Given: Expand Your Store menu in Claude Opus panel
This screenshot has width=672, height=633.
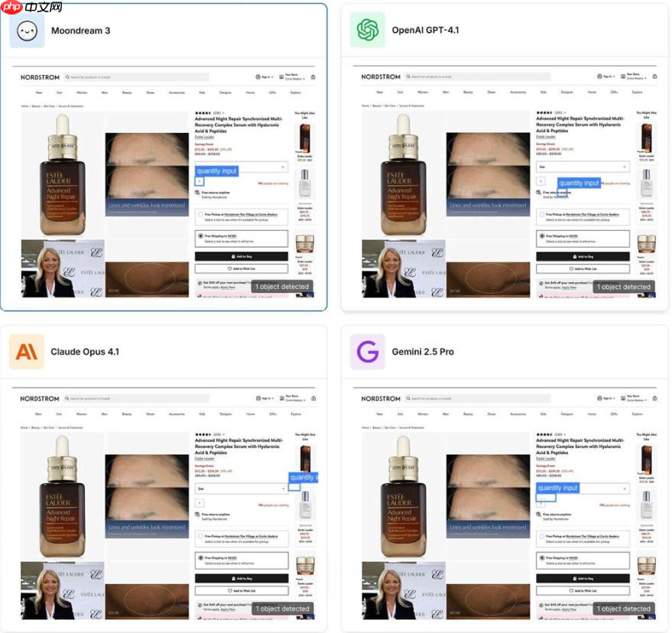Looking at the screenshot, I should [292, 398].
